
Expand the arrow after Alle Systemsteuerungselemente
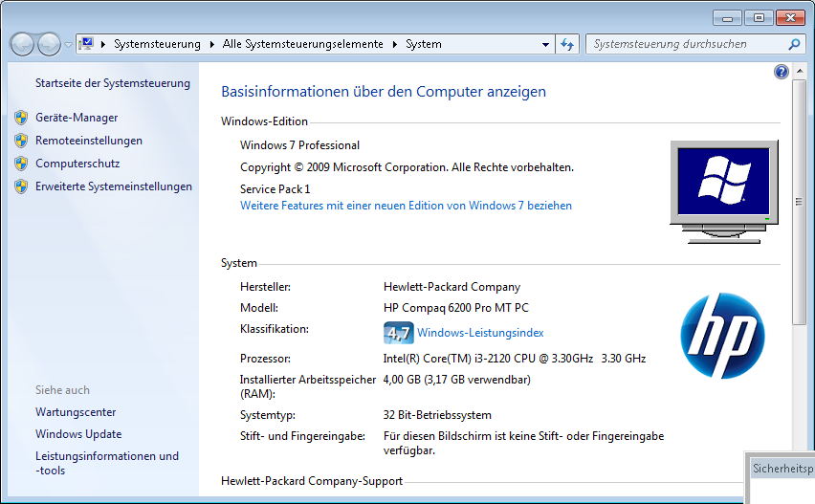pos(394,45)
